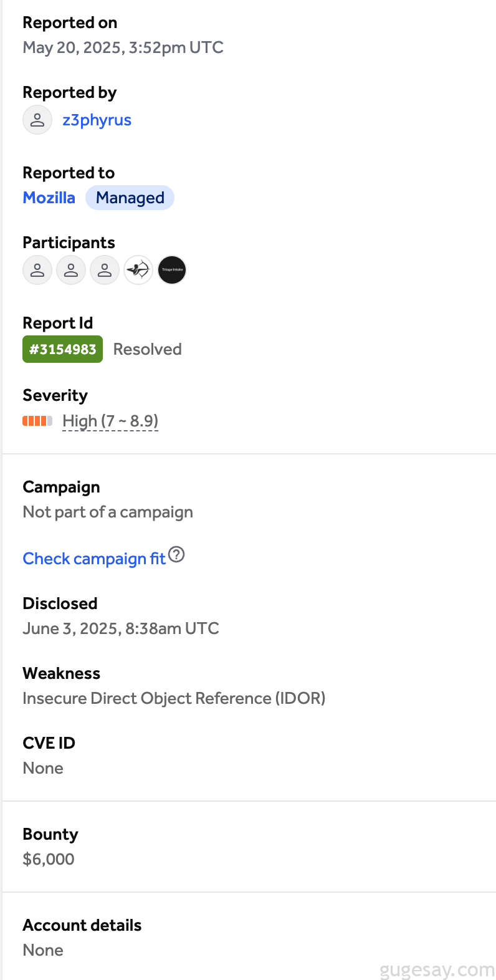This screenshot has width=496, height=980.
Task: Click the help question mark icon
Action: (177, 554)
